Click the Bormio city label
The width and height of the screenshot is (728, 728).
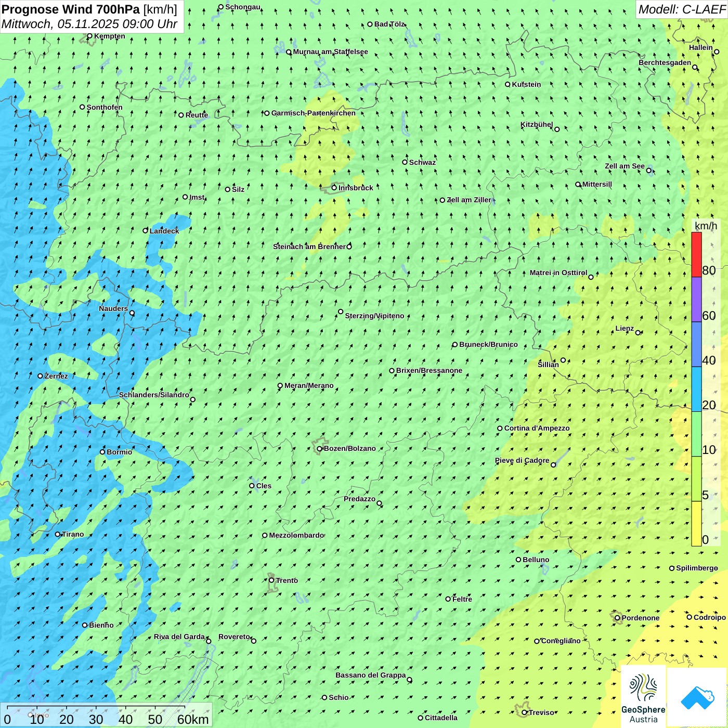[x=119, y=452]
